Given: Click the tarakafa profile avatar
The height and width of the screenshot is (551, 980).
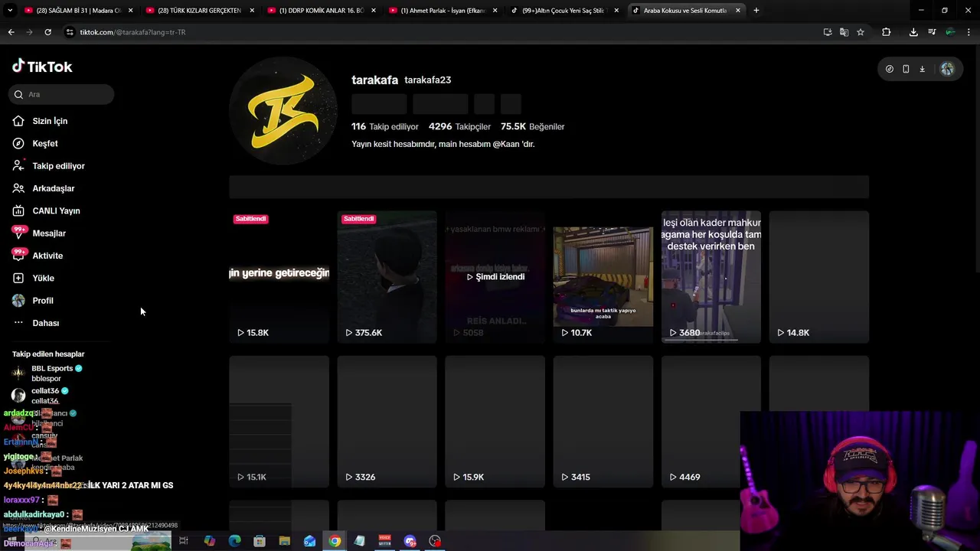Looking at the screenshot, I should tap(283, 111).
